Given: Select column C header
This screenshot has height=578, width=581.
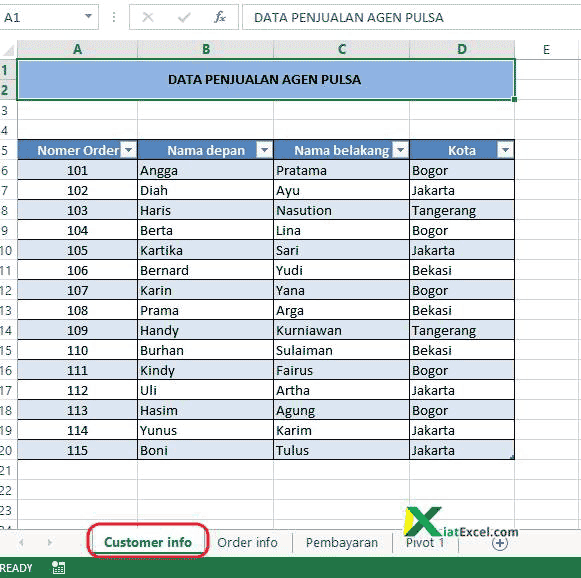Looking at the screenshot, I should pos(342,49).
